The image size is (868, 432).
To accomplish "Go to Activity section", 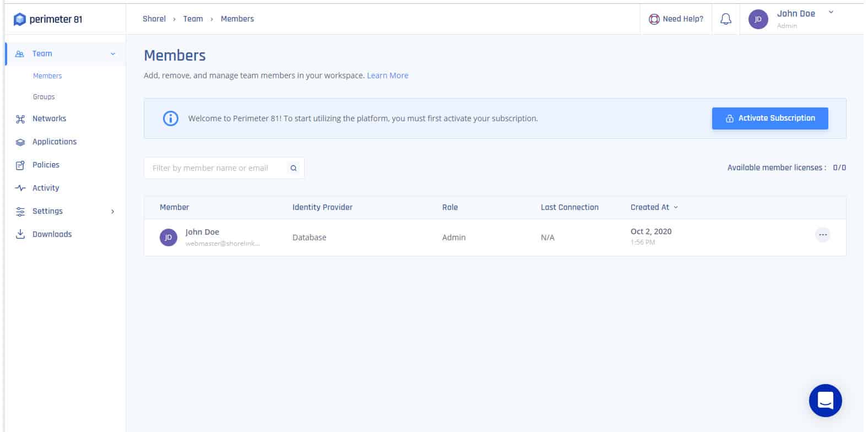I will click(x=46, y=188).
